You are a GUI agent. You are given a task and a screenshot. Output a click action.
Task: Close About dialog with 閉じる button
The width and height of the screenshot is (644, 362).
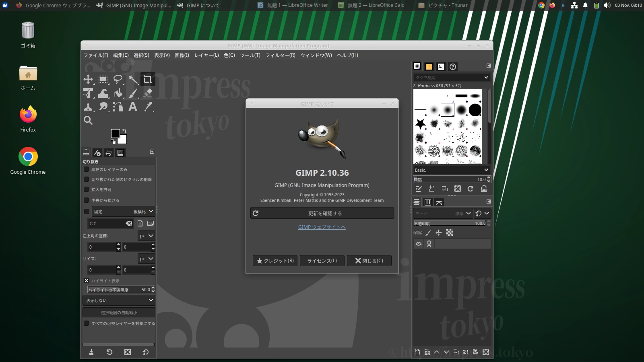369,261
